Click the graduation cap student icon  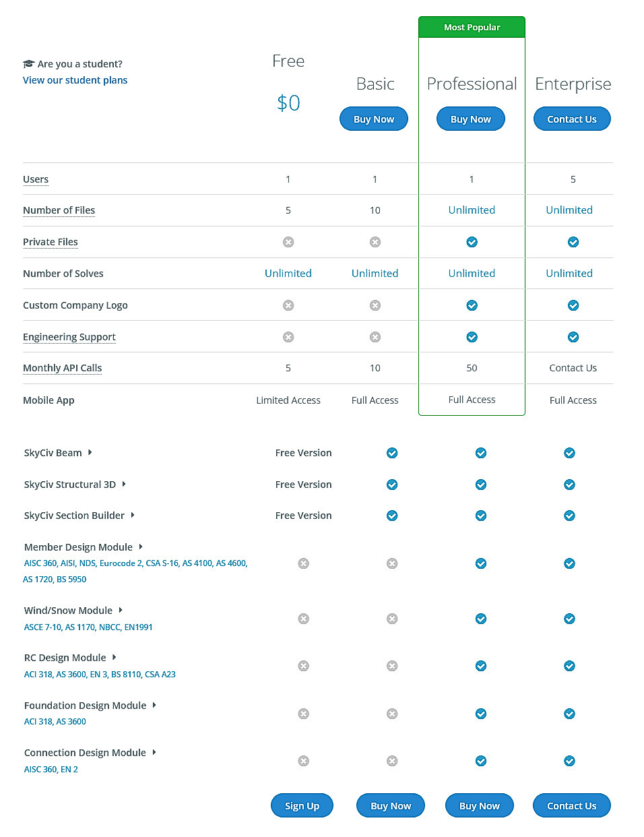pyautogui.click(x=28, y=64)
